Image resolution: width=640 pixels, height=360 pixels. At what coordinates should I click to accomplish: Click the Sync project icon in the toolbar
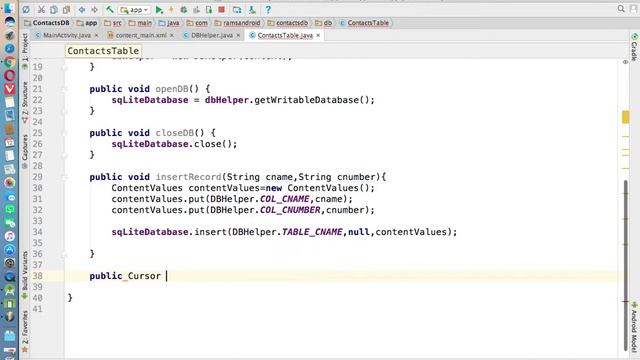tap(26, 9)
